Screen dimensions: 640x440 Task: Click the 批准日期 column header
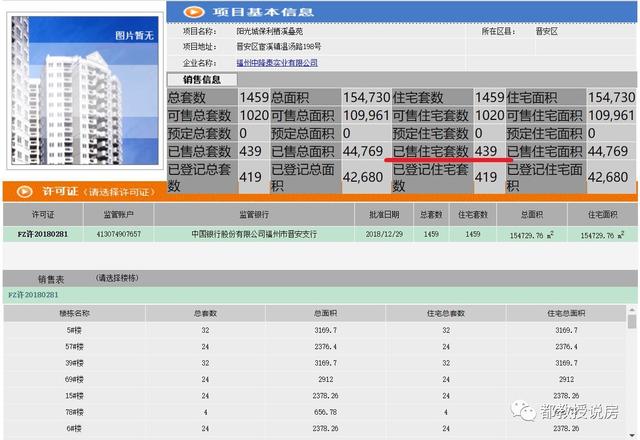[384, 215]
